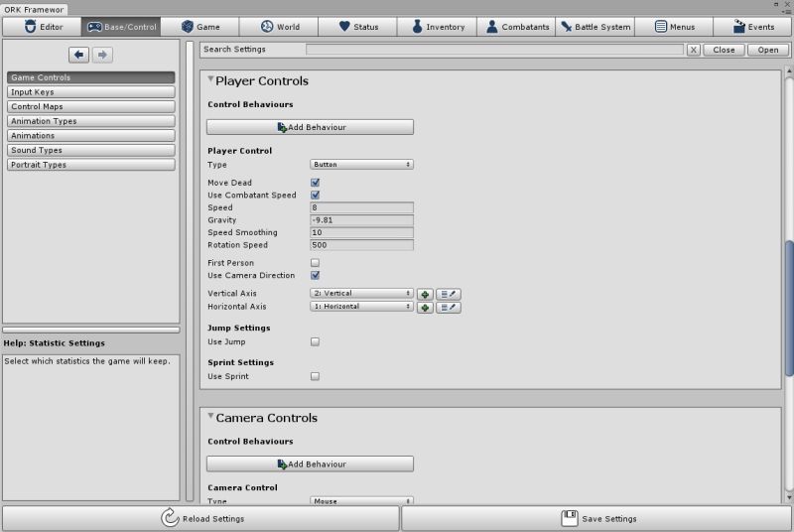The image size is (794, 532).
Task: Clear search with the X button
Action: (x=693, y=50)
